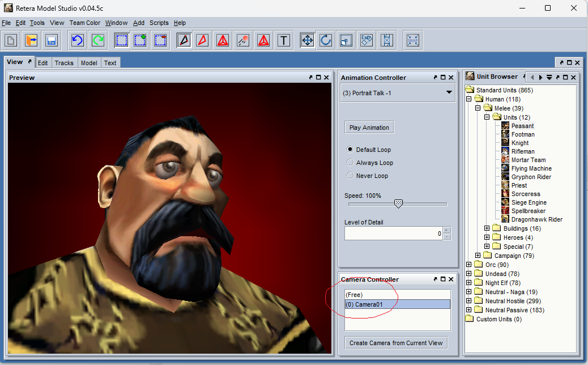The height and width of the screenshot is (365, 588).
Task: Undock the Preview panel
Action: tap(310, 77)
